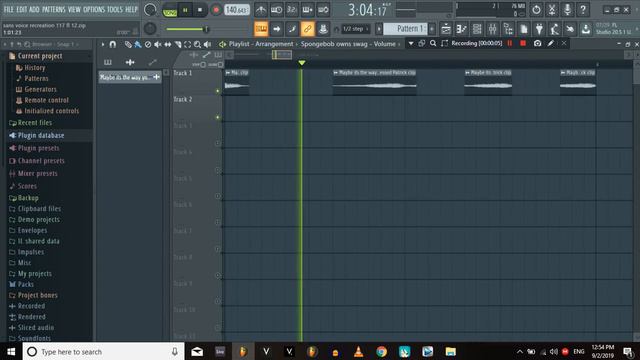640x360 pixels.
Task: Stop playback in the transport
Action: [x=200, y=10]
